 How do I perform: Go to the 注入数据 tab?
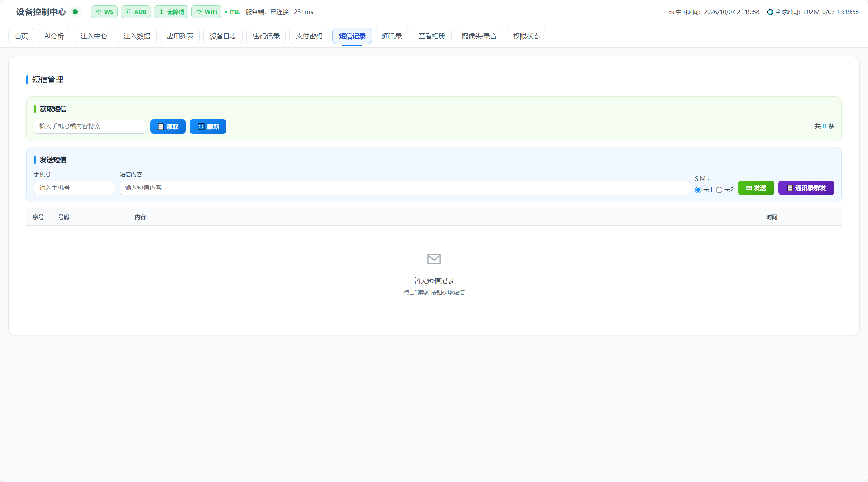[137, 36]
